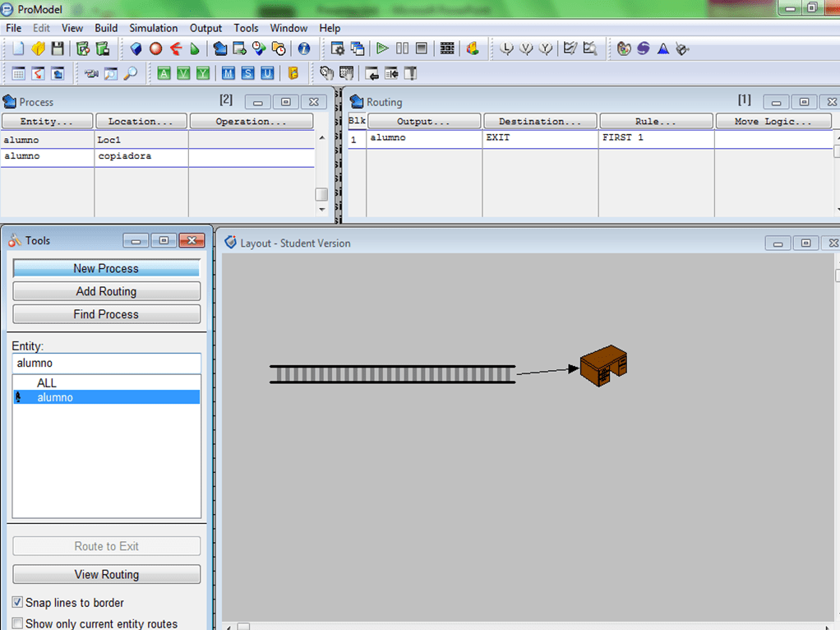Run the simulation with the green play icon
Viewport: 840px width, 630px height.
point(382,49)
